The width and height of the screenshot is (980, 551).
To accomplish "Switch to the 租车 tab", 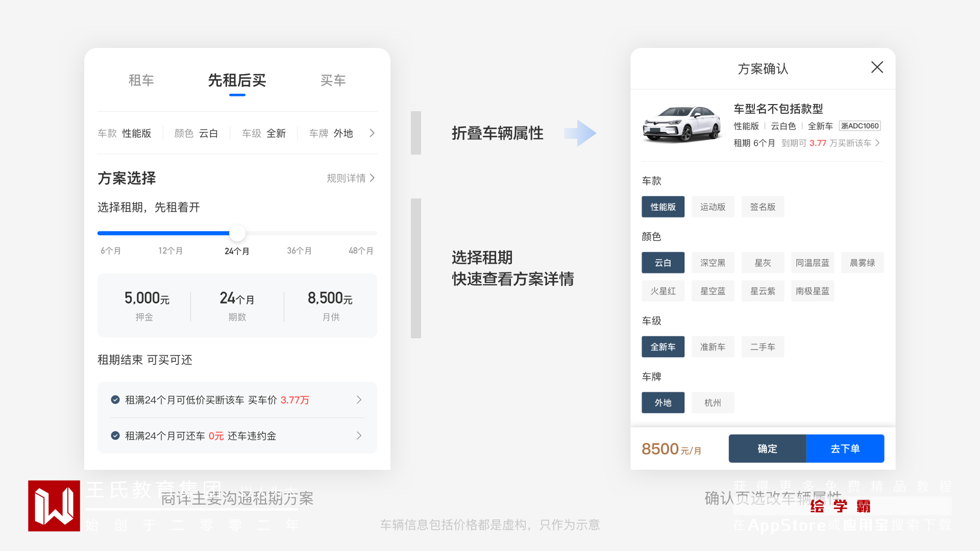I will [x=141, y=81].
